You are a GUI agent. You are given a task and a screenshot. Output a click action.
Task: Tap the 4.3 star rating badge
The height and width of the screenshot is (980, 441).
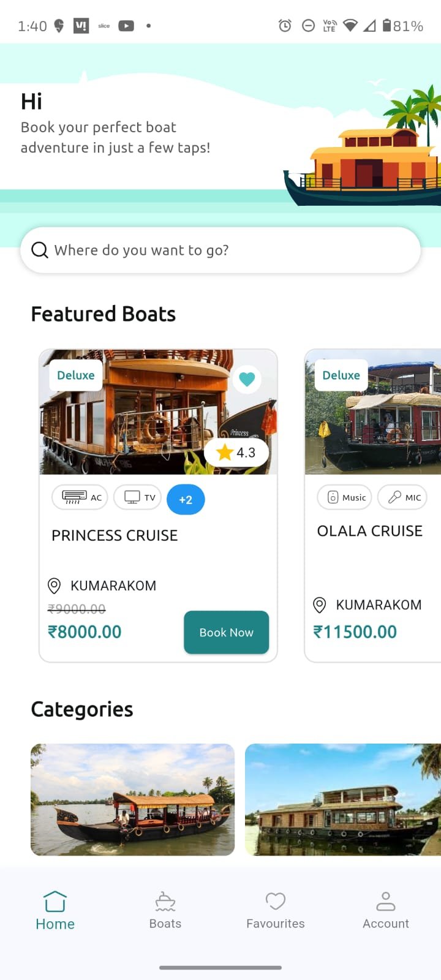click(x=236, y=453)
